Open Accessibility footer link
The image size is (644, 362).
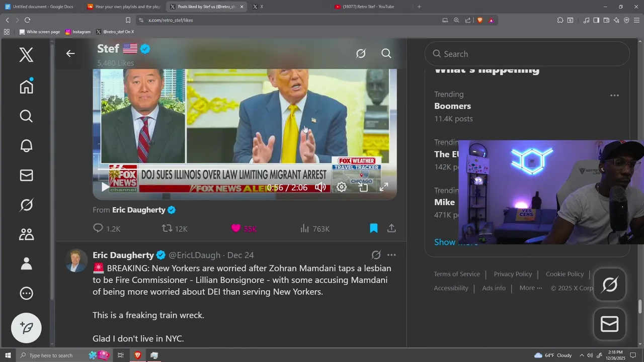(x=451, y=288)
